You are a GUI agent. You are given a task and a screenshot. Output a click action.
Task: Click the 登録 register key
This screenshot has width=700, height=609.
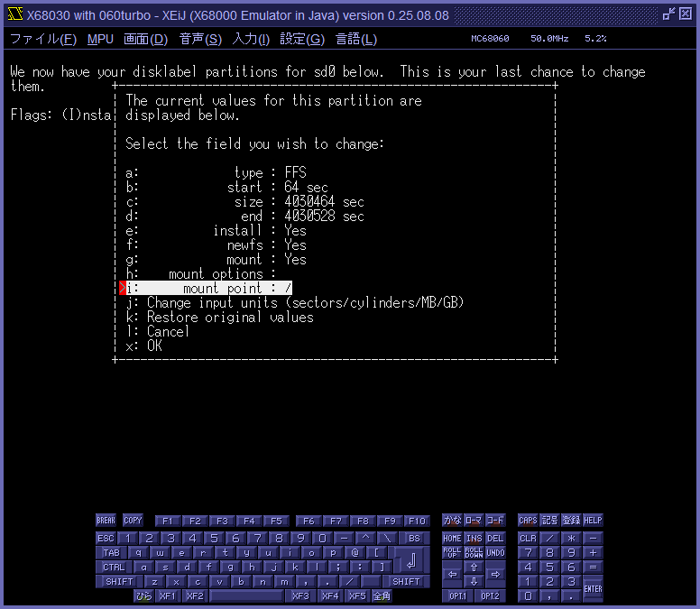[571, 521]
